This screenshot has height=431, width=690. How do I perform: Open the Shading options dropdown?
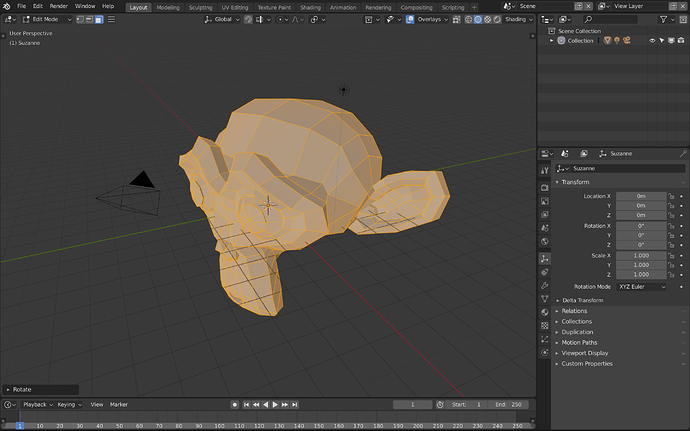coord(518,19)
